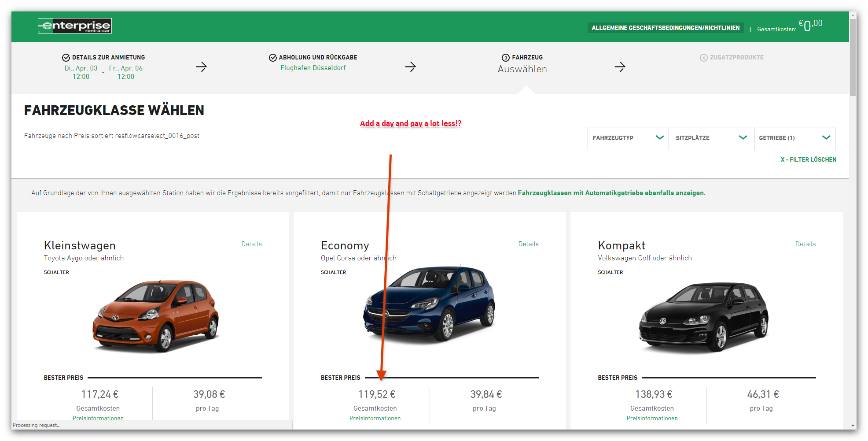Image resolution: width=868 pixels, height=441 pixels.
Task: Click the checkmark icon beside Abholung und Rückgabe
Action: click(273, 58)
